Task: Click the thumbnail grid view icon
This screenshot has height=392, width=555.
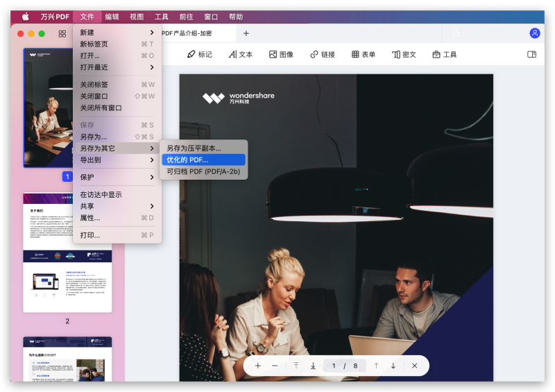Action: pyautogui.click(x=62, y=33)
